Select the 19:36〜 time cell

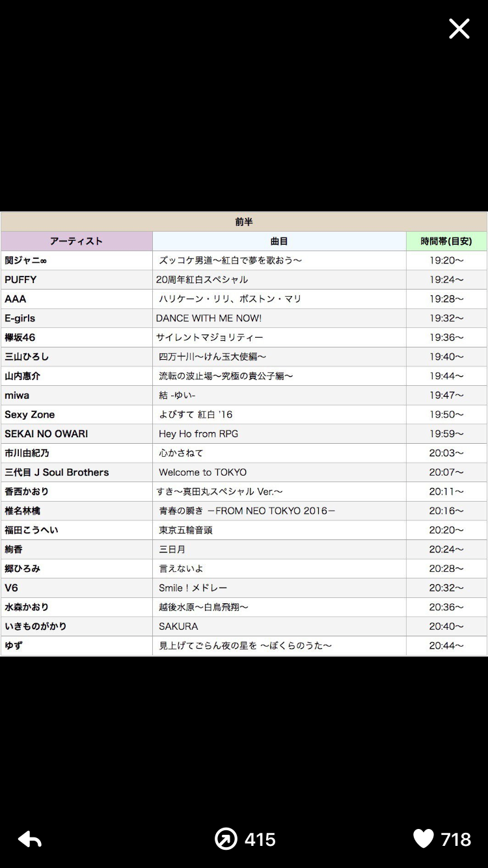click(446, 337)
